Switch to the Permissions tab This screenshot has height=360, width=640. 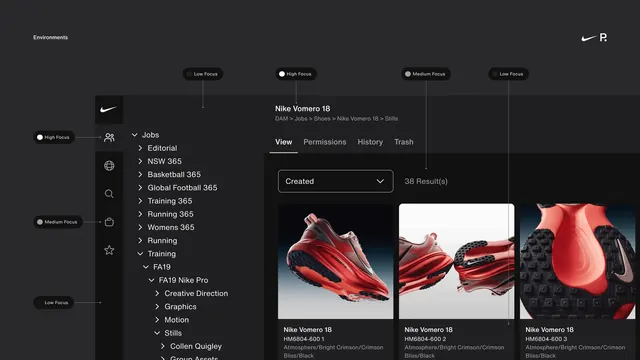[x=324, y=142]
